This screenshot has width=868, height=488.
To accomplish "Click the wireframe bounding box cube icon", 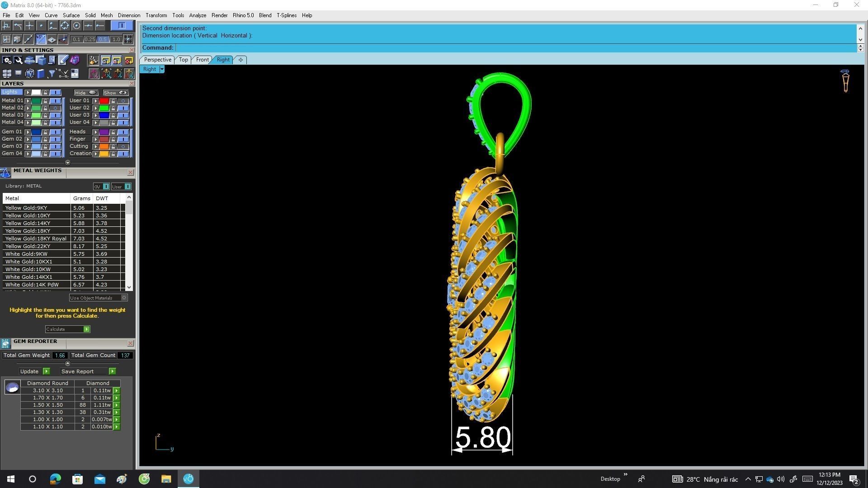I will [x=30, y=74].
